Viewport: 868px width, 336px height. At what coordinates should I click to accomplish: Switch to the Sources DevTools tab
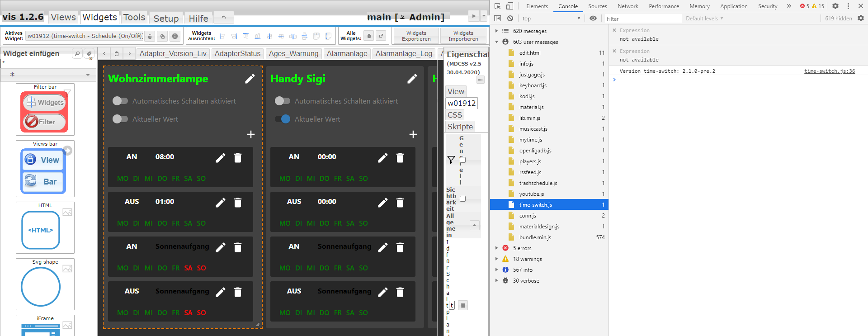[598, 6]
